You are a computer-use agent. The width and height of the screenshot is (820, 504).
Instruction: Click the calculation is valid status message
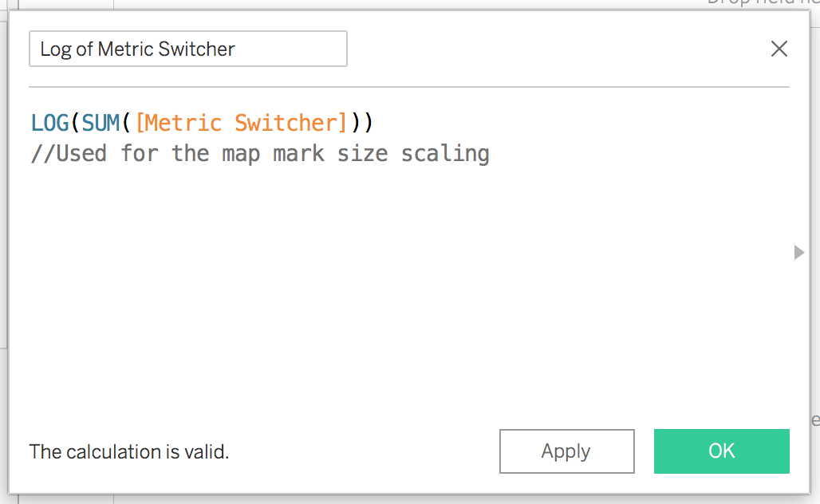pyautogui.click(x=128, y=451)
